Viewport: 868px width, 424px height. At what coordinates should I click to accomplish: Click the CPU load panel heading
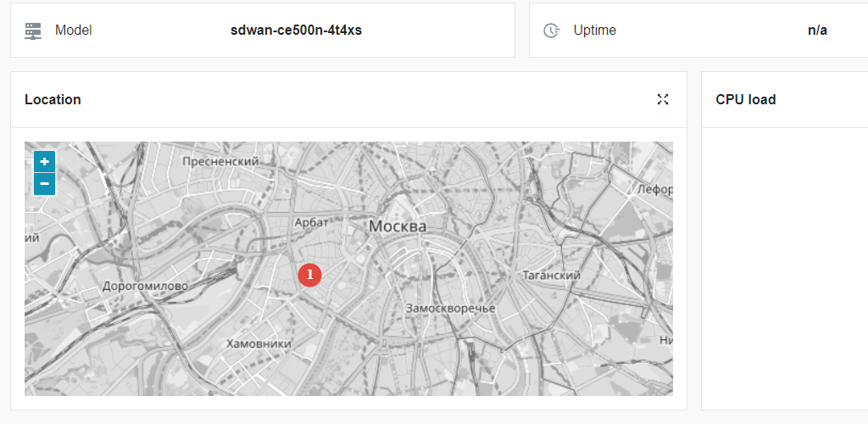click(745, 99)
